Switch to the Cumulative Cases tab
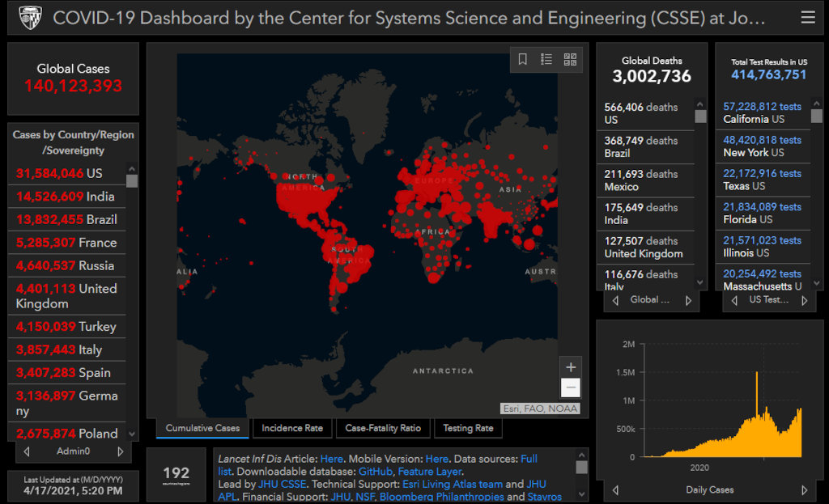Viewport: 829px width, 504px height. 202,428
